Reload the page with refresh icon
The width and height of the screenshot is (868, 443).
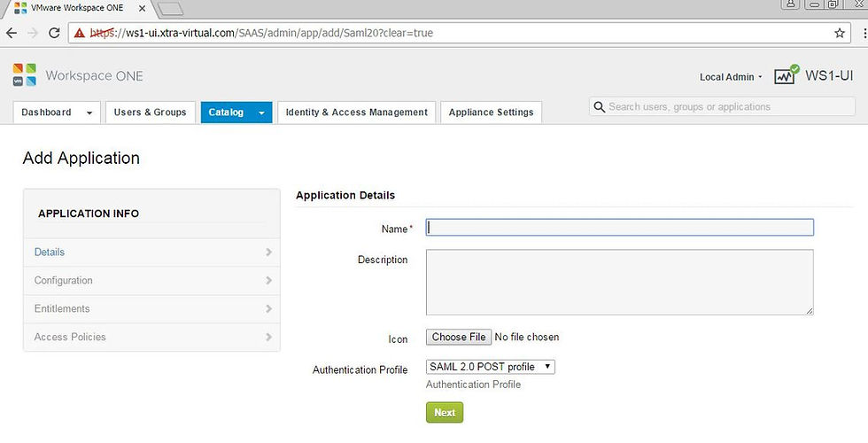point(54,34)
